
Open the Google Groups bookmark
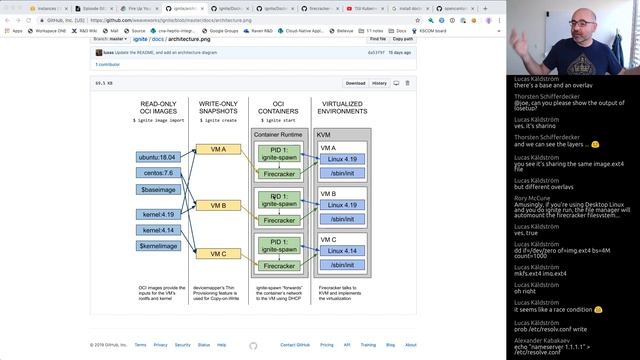(220, 31)
